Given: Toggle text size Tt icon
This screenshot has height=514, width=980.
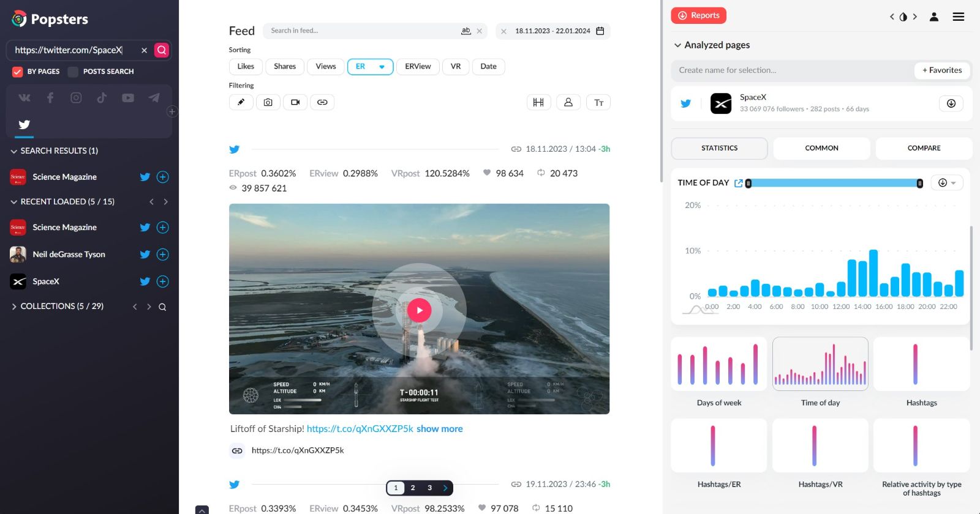Looking at the screenshot, I should (x=598, y=102).
